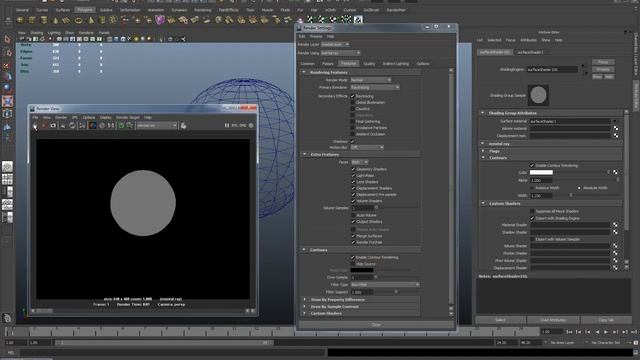Open the Render Using dropdown

point(340,53)
